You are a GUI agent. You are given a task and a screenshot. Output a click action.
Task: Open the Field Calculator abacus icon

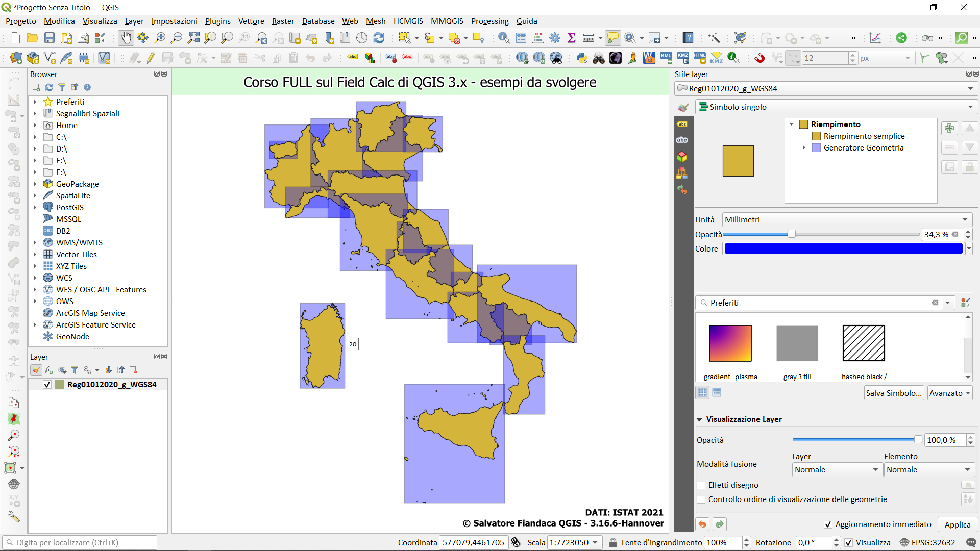538,38
